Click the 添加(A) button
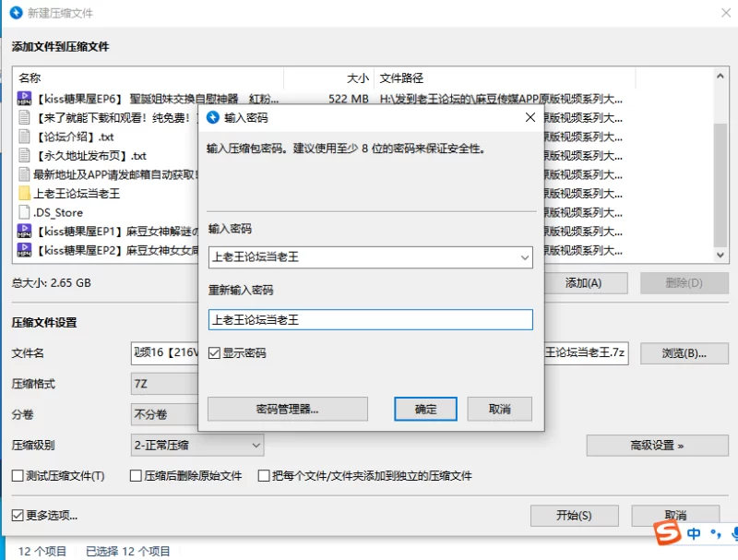Viewport: 738px width, 560px height. (x=585, y=283)
